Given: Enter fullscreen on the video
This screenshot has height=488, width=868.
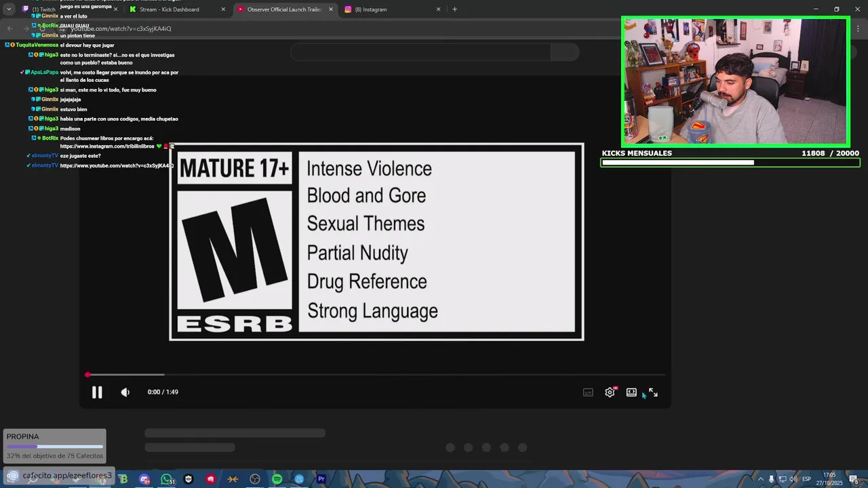Looking at the screenshot, I should tap(653, 392).
